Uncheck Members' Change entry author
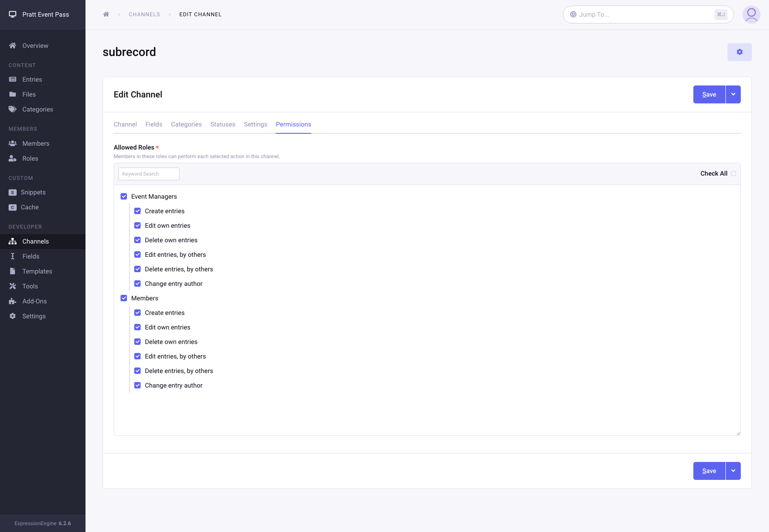This screenshot has height=532, width=769. point(138,385)
